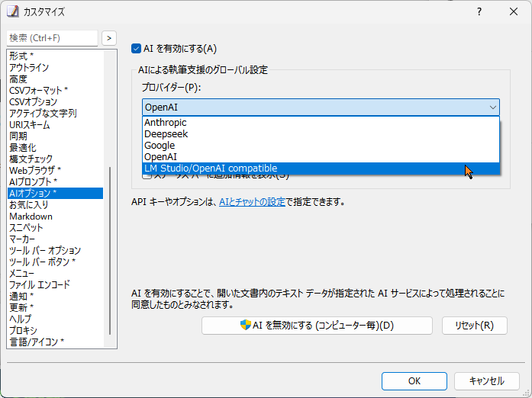
Task: Select ファイル エンコード category
Action: pos(55,284)
